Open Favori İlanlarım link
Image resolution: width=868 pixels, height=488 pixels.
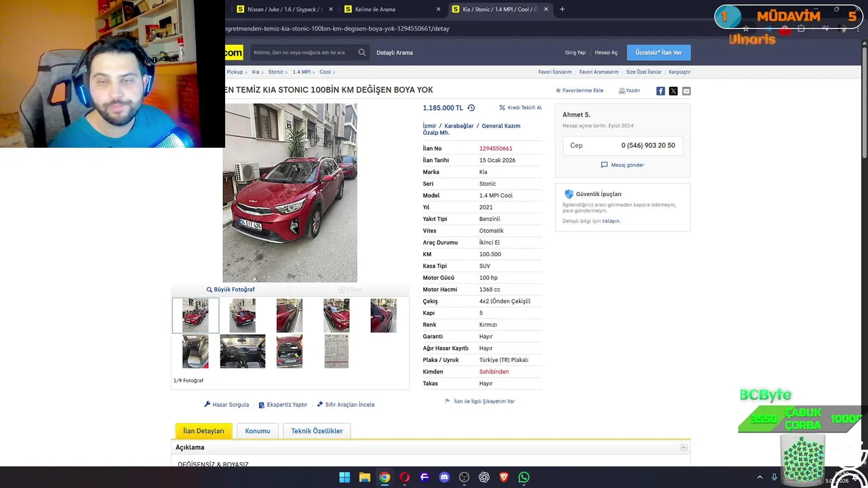pos(555,72)
